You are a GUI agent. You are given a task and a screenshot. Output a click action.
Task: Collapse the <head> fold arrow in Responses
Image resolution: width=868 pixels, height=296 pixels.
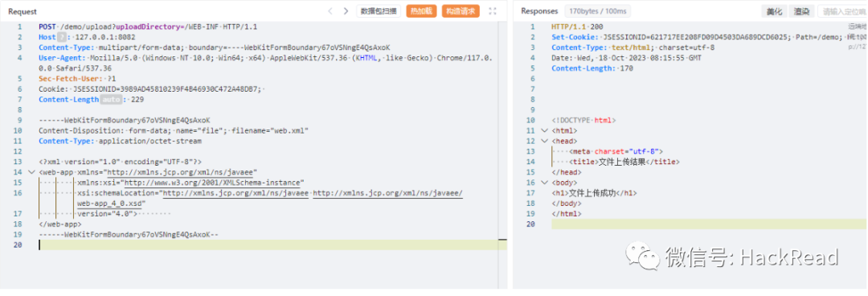(x=543, y=141)
